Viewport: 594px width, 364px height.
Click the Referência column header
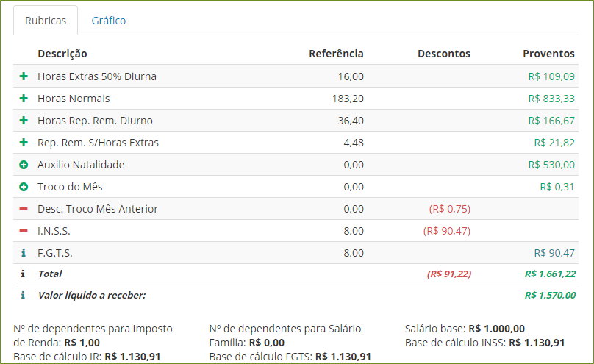pos(336,54)
